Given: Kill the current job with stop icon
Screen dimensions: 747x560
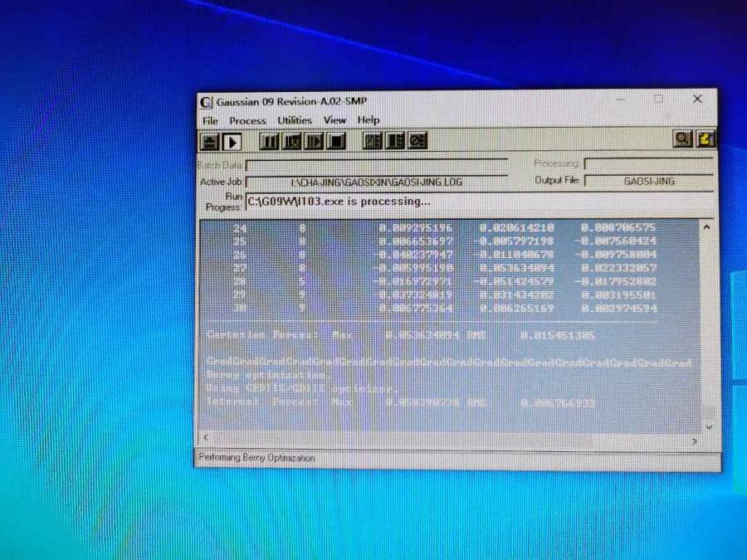Looking at the screenshot, I should pyautogui.click(x=336, y=141).
